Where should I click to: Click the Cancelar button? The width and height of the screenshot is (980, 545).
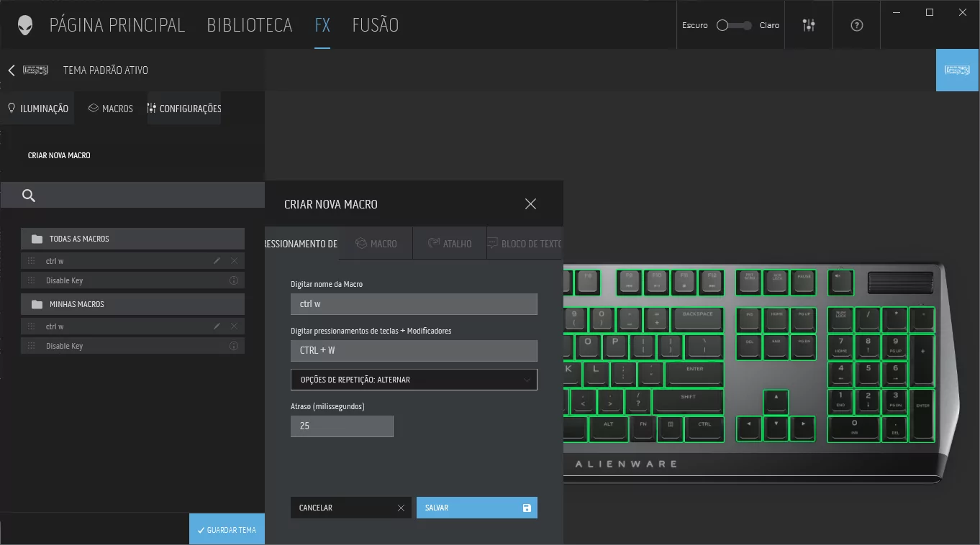coord(350,508)
